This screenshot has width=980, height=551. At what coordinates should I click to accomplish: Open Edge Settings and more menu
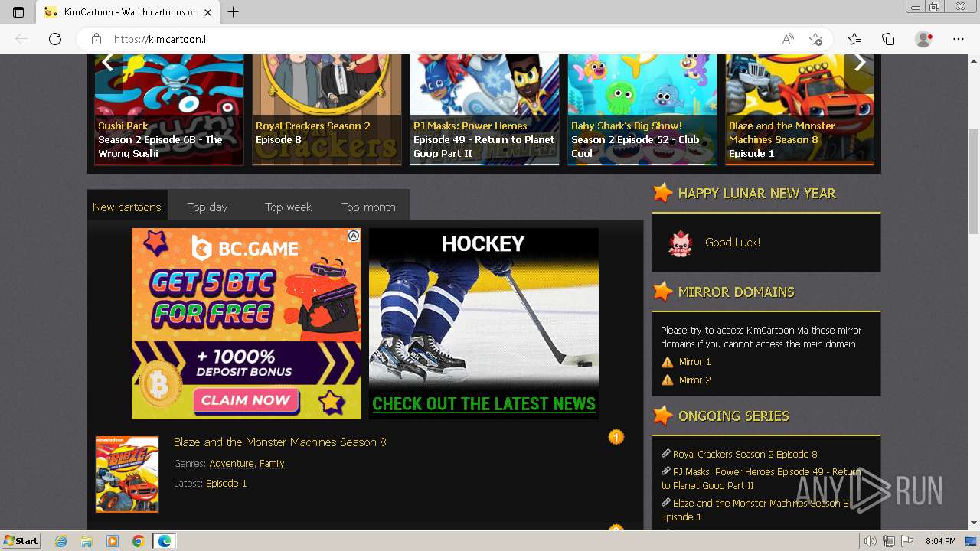coord(959,39)
